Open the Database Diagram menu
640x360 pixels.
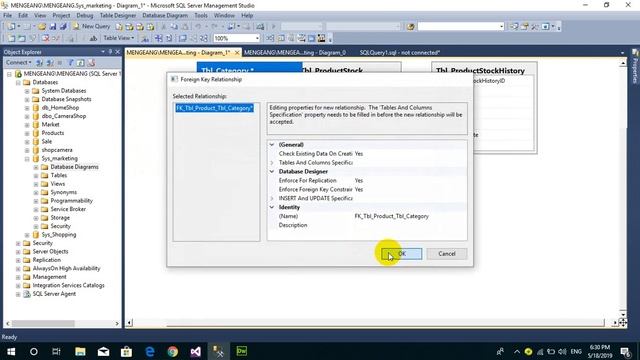[165, 16]
